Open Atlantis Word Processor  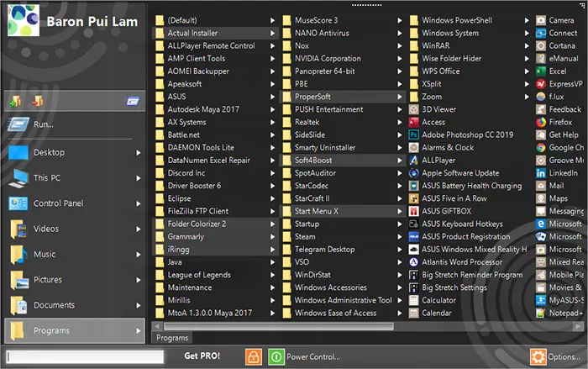pos(455,262)
